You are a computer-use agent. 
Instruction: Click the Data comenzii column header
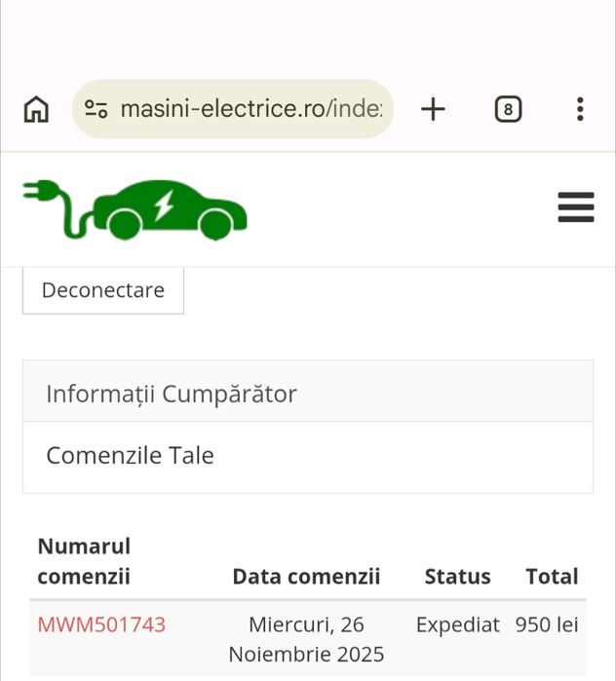coord(306,576)
